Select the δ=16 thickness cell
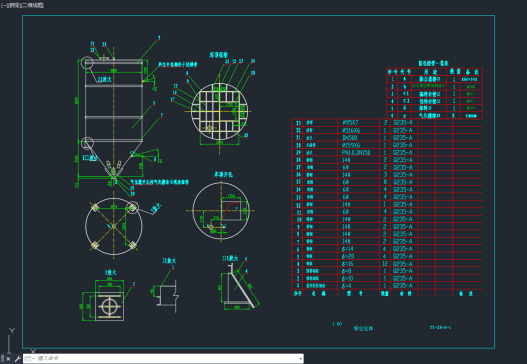 [348, 264]
